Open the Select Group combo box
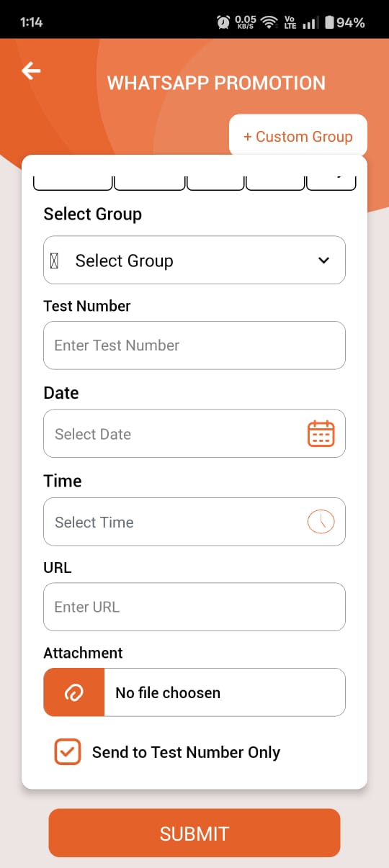The height and width of the screenshot is (868, 389). 194,260
